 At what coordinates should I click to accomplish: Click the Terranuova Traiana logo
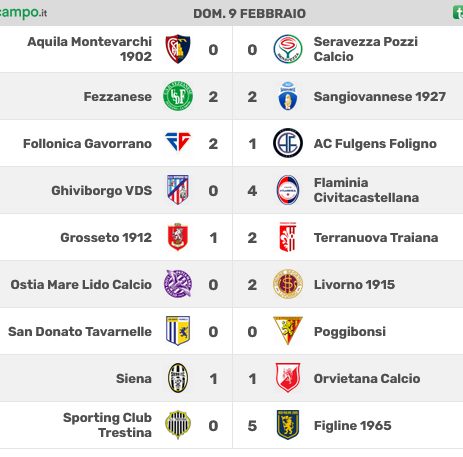tap(288, 237)
